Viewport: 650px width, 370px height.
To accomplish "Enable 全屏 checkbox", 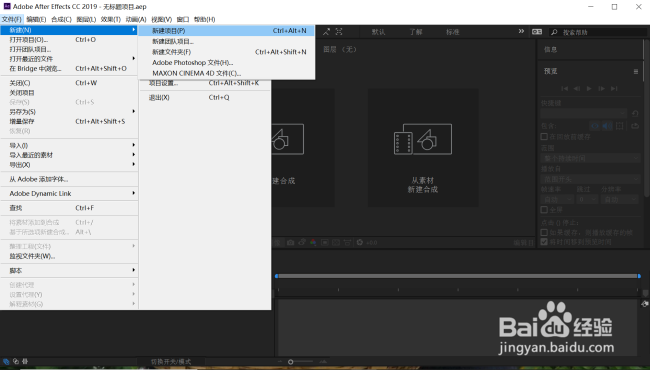I will [544, 210].
